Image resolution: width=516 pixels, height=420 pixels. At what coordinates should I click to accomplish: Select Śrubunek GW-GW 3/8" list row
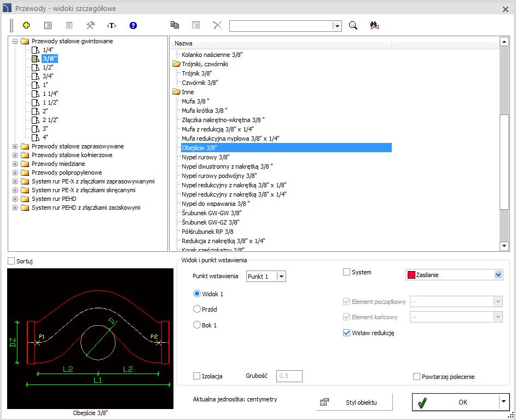pyautogui.click(x=212, y=213)
